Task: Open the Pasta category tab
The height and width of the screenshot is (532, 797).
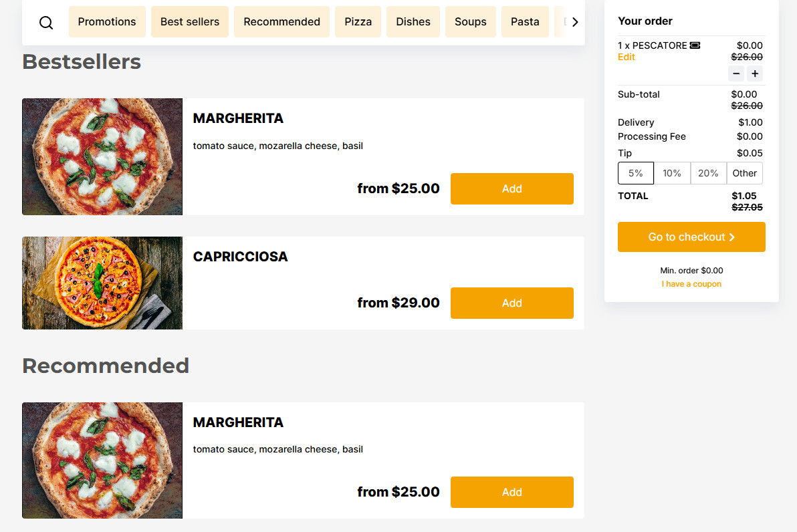Action: point(525,22)
